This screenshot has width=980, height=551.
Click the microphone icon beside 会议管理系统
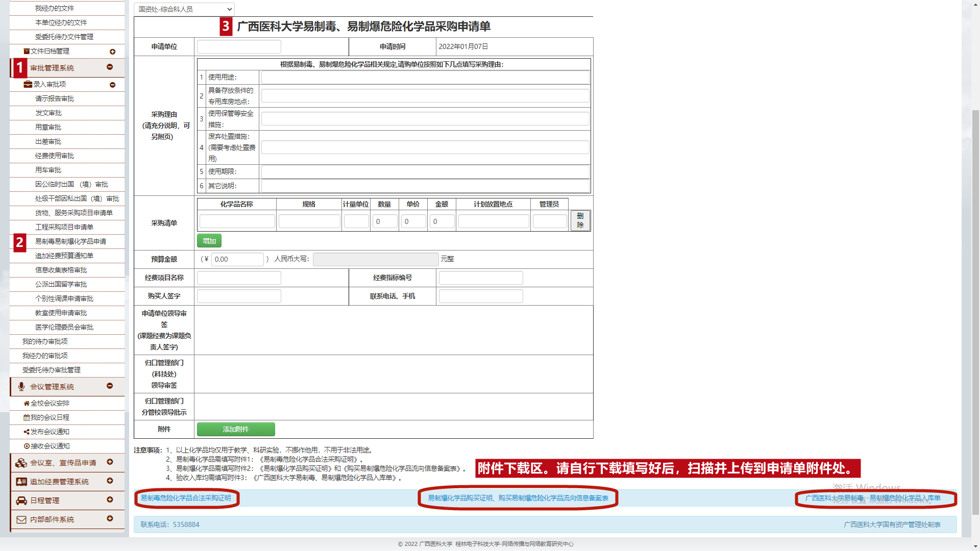pyautogui.click(x=21, y=387)
